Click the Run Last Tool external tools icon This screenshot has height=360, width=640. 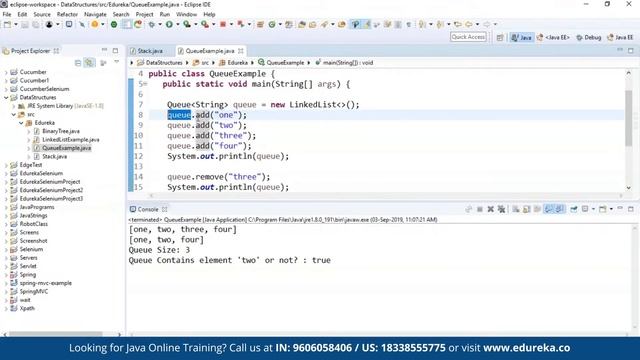[205, 24]
